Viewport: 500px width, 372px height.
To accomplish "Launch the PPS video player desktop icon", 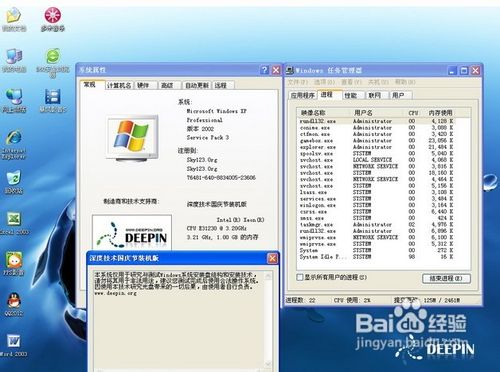I will click(x=14, y=263).
